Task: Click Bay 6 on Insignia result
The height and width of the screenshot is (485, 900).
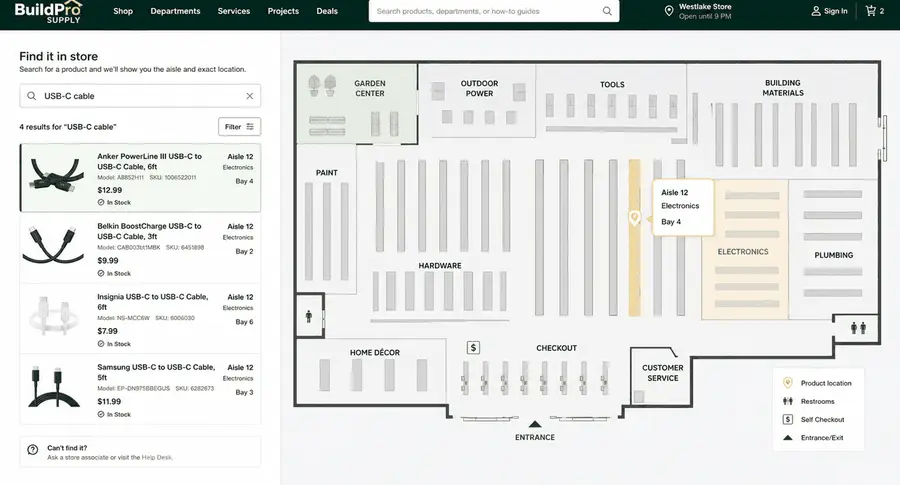Action: point(244,322)
